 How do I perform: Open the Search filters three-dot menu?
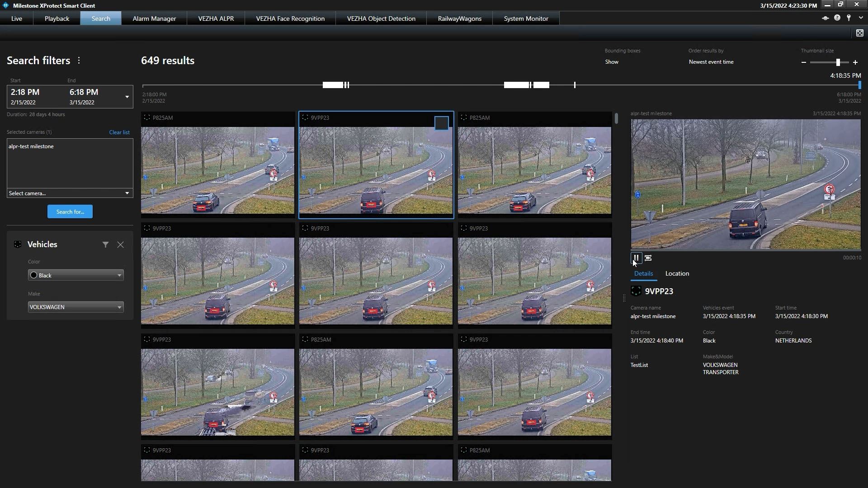(79, 60)
